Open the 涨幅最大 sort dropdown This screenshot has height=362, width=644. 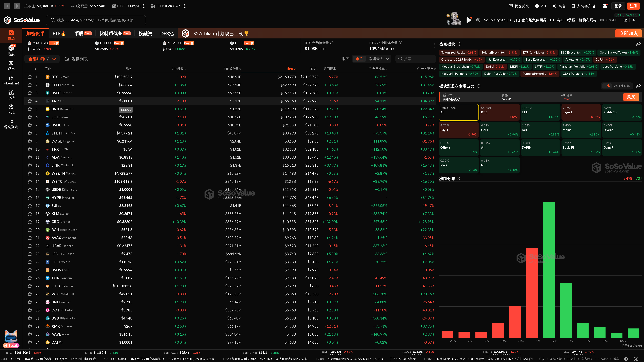click(x=379, y=59)
